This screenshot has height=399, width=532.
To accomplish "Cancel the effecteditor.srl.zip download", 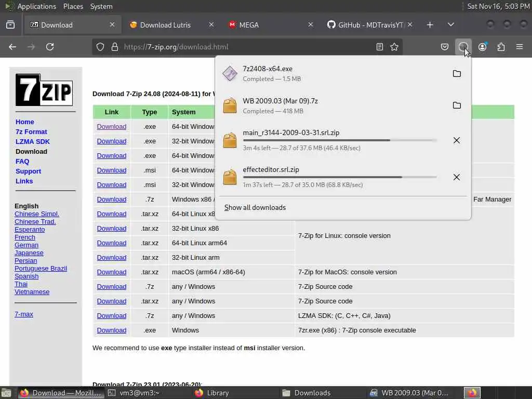I will pyautogui.click(x=457, y=177).
